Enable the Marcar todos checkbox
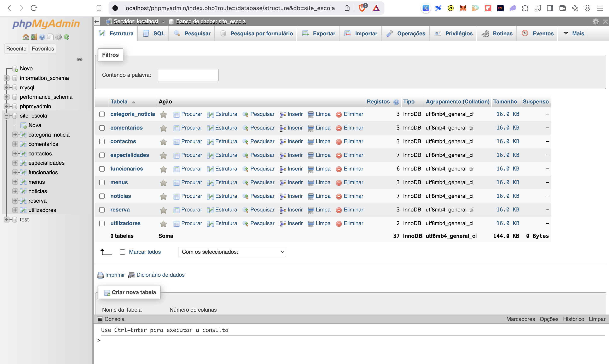 click(122, 252)
